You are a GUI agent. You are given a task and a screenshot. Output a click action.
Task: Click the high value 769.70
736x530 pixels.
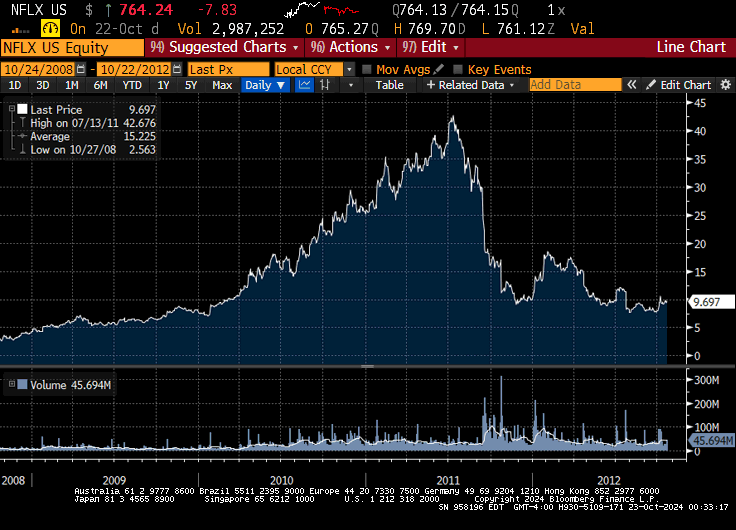tap(431, 29)
